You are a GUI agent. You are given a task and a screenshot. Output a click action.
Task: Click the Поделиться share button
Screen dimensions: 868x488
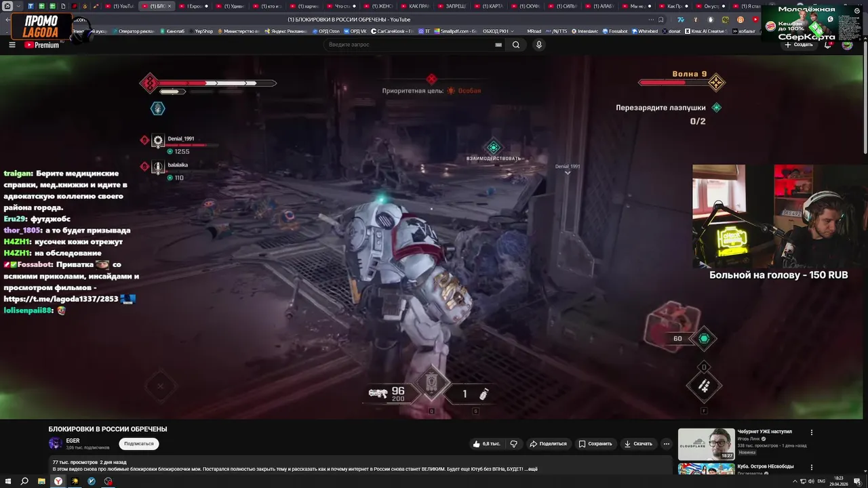pyautogui.click(x=548, y=444)
